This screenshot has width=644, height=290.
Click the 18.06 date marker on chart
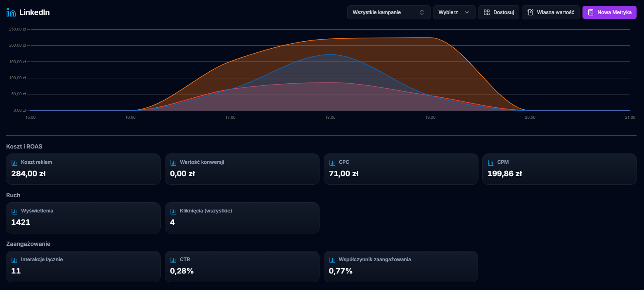pyautogui.click(x=330, y=118)
